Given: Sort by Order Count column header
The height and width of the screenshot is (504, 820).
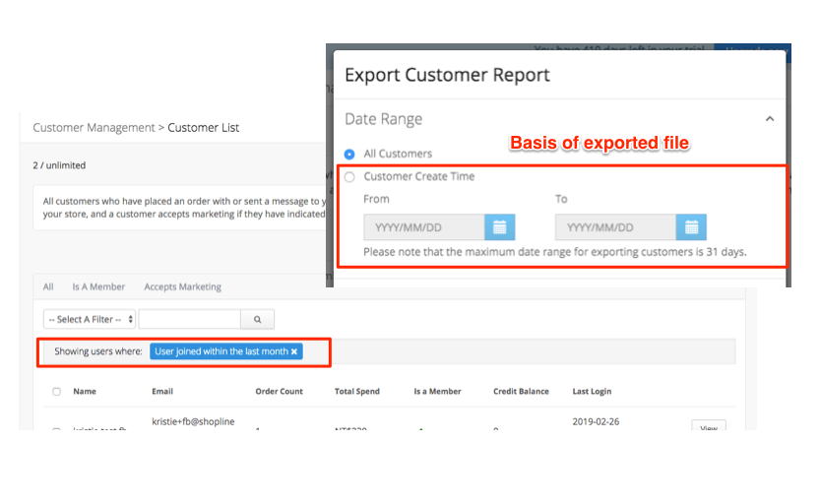Looking at the screenshot, I should [279, 391].
